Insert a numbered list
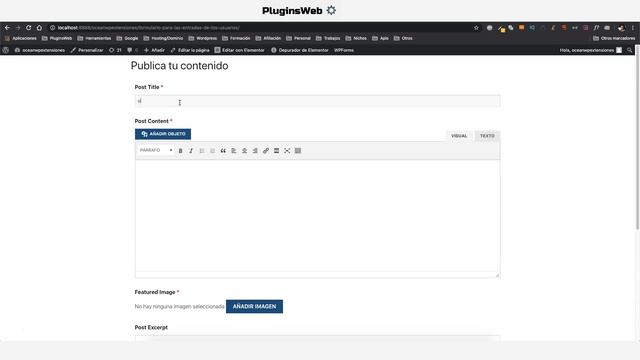 coord(212,151)
